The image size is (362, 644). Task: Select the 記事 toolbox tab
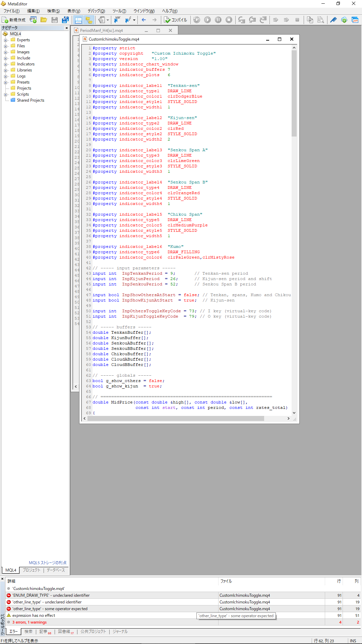[45, 632]
